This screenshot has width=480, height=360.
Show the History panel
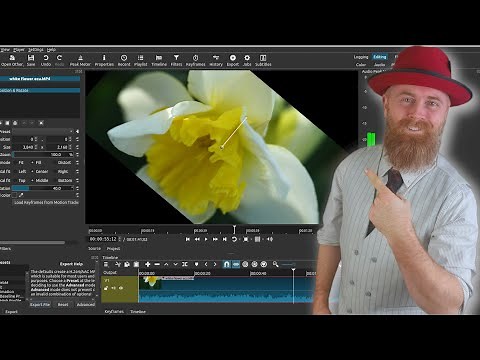216,60
